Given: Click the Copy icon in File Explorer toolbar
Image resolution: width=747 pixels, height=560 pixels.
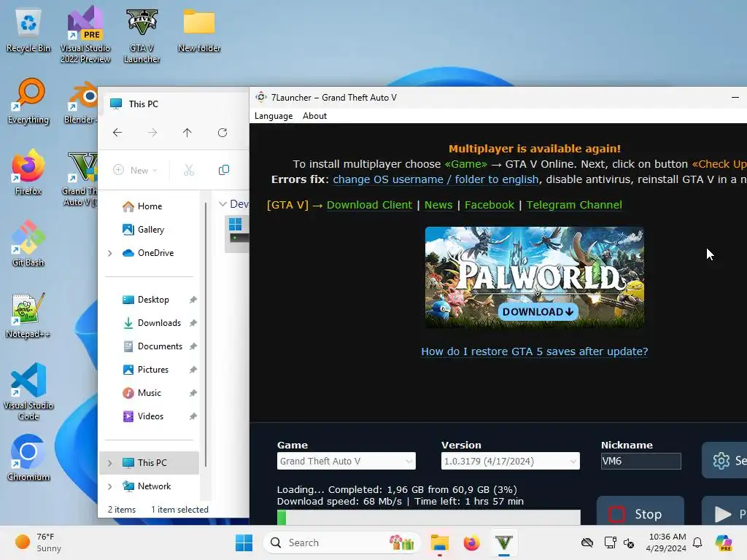Looking at the screenshot, I should coord(223,170).
